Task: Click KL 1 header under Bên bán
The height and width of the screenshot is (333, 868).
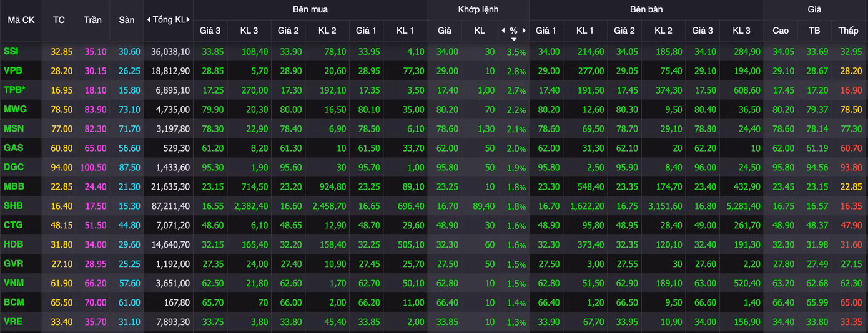Action: (585, 30)
